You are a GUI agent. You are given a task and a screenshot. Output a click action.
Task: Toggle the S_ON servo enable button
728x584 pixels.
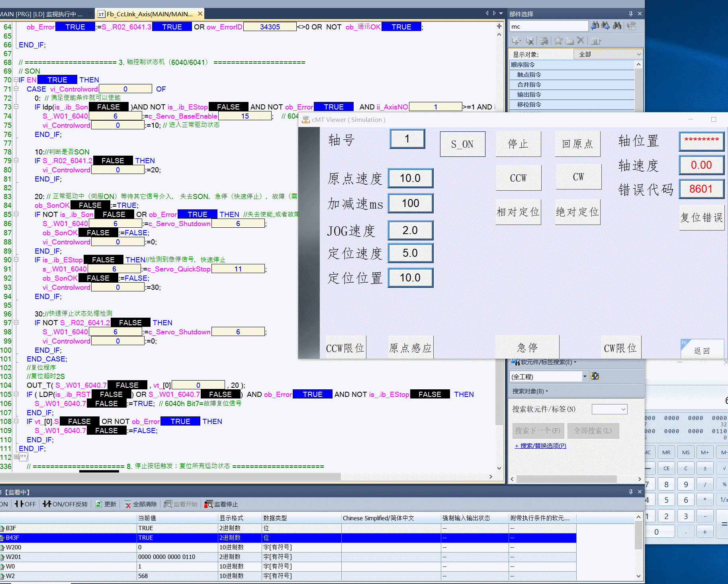(462, 144)
